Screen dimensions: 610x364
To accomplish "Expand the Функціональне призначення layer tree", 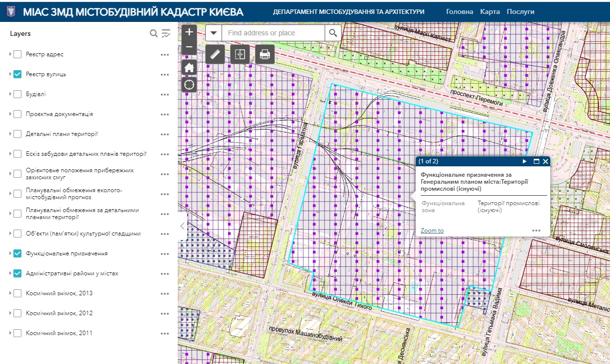I will tap(10, 253).
